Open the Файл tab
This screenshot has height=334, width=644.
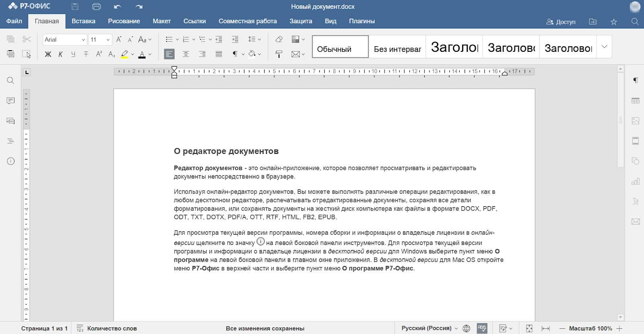tap(14, 21)
